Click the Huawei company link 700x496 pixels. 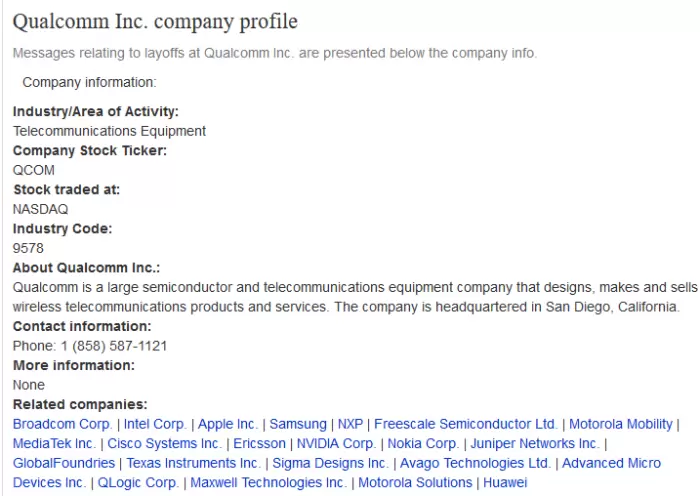coord(504,483)
